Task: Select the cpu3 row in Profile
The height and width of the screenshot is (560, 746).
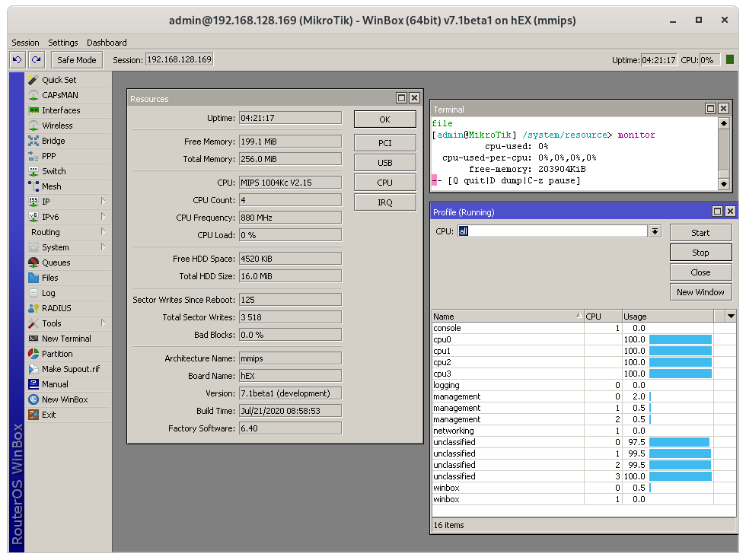Action: (x=584, y=374)
